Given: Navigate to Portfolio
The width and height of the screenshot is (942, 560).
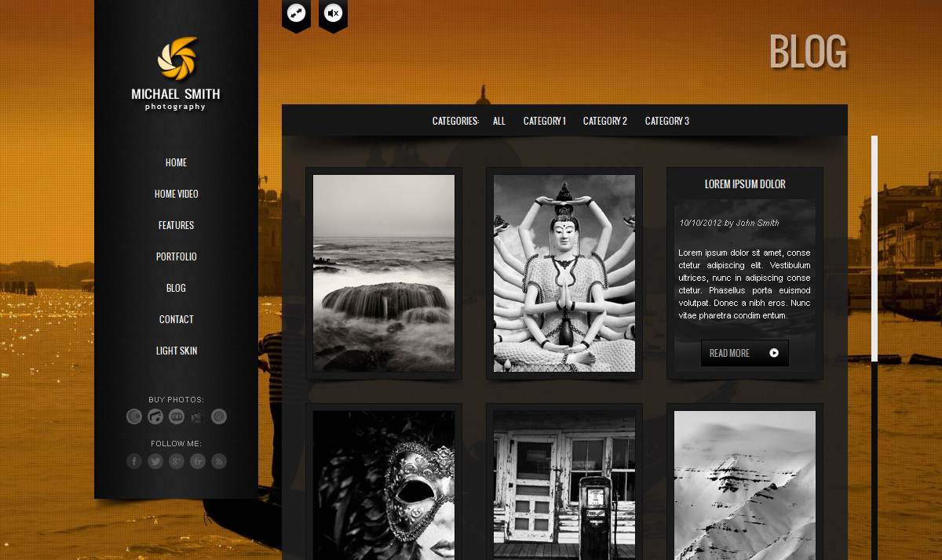Looking at the screenshot, I should (176, 256).
